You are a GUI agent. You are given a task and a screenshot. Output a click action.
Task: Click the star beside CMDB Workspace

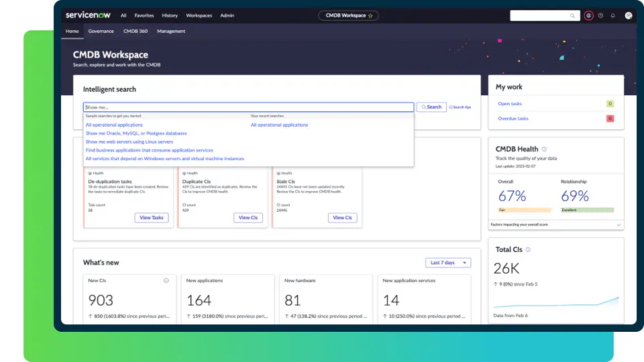pos(370,15)
